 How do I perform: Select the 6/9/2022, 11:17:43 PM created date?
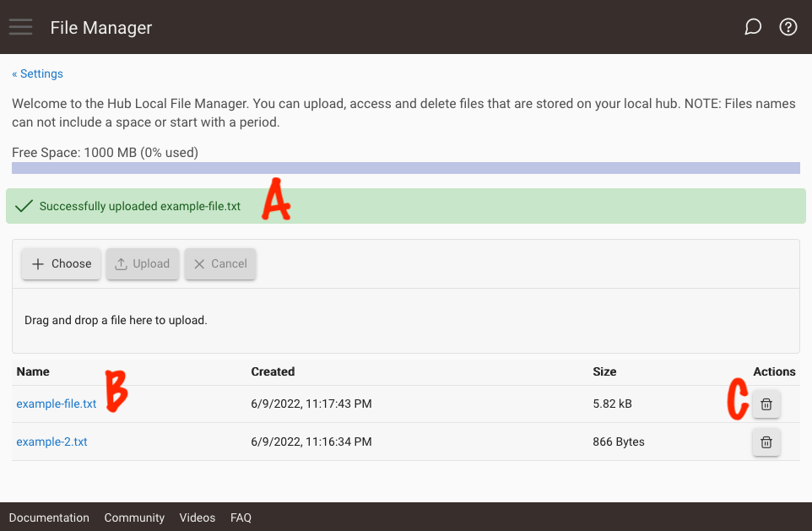click(x=311, y=404)
